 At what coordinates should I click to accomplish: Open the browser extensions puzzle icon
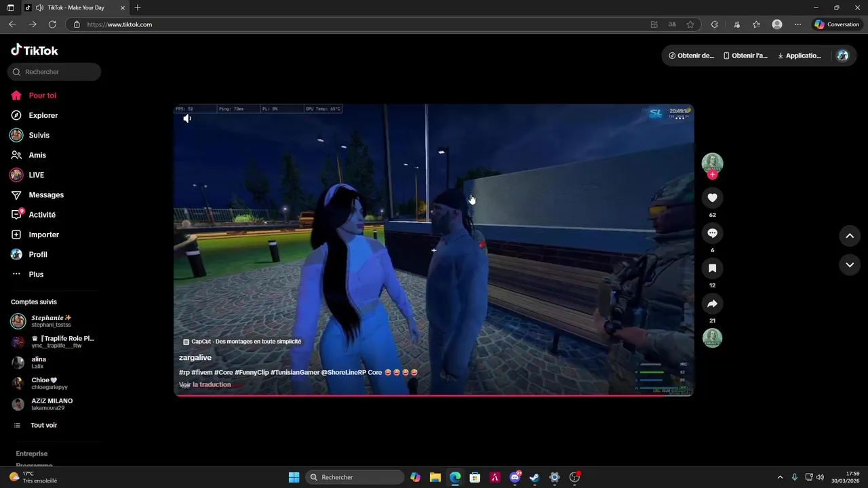714,24
